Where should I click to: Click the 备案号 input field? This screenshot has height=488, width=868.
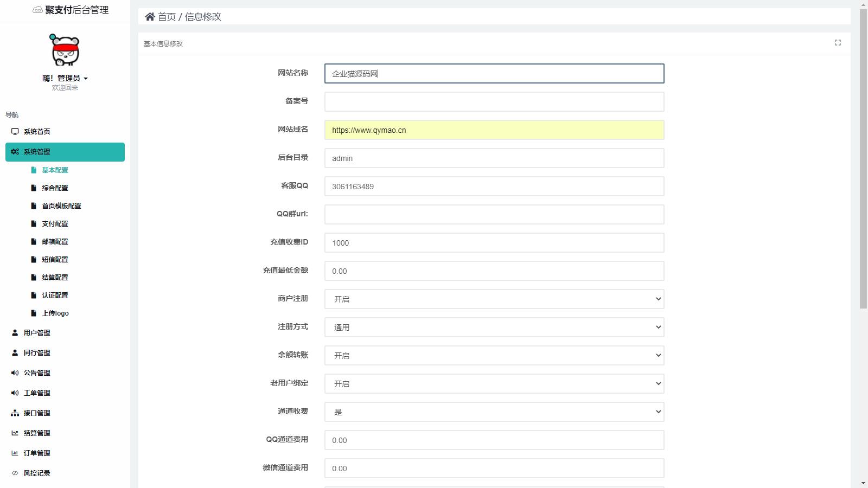point(494,102)
